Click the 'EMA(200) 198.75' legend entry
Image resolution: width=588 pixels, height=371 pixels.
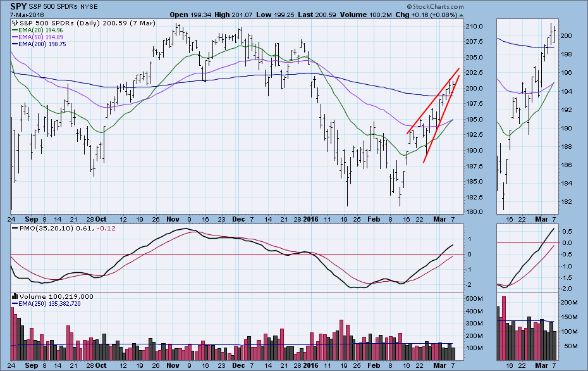click(x=42, y=44)
